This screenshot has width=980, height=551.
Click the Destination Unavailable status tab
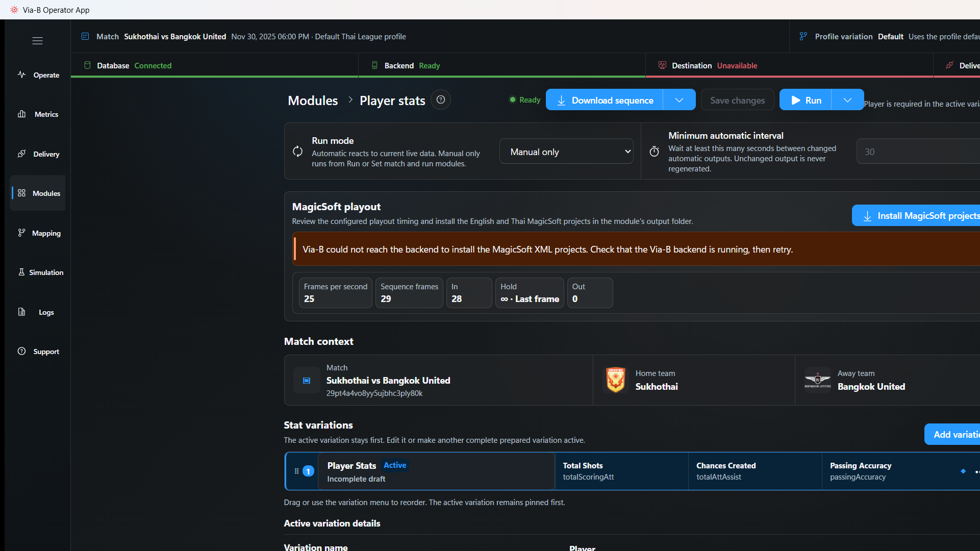point(789,65)
